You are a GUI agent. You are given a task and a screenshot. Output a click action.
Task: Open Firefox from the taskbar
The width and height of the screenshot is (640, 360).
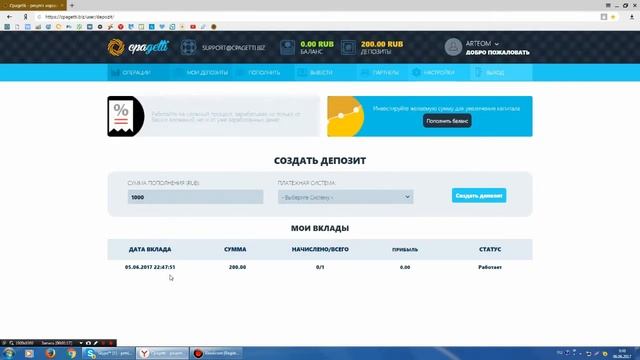(x=50, y=353)
